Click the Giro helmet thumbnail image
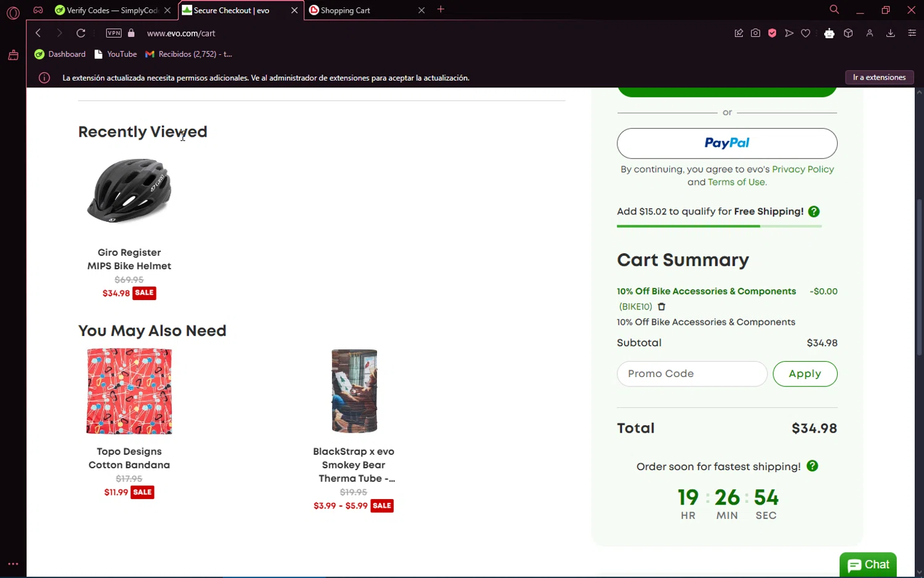The height and width of the screenshot is (578, 924). point(129,190)
